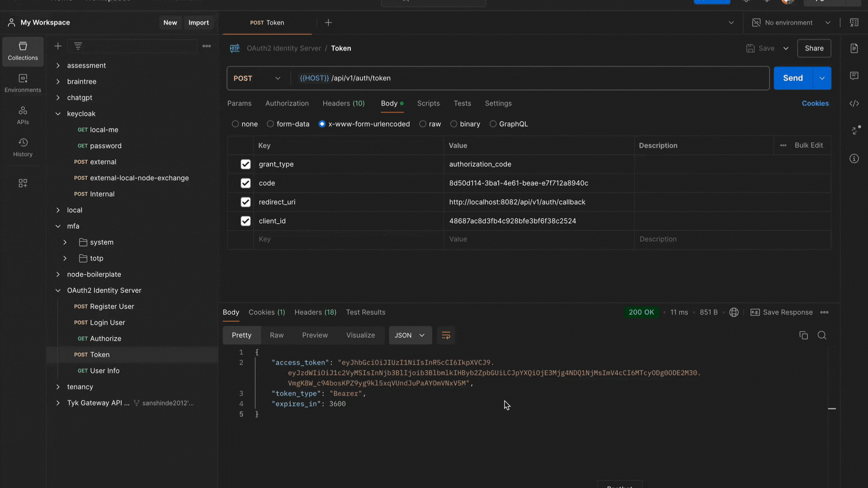Expand the totp folder
The height and width of the screenshot is (488, 868).
coord(65,258)
